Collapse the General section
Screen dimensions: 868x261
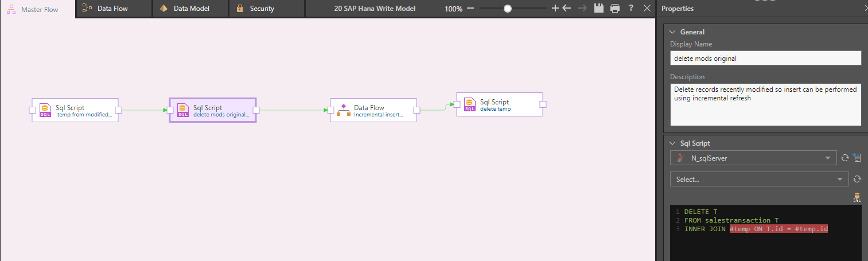coord(673,32)
